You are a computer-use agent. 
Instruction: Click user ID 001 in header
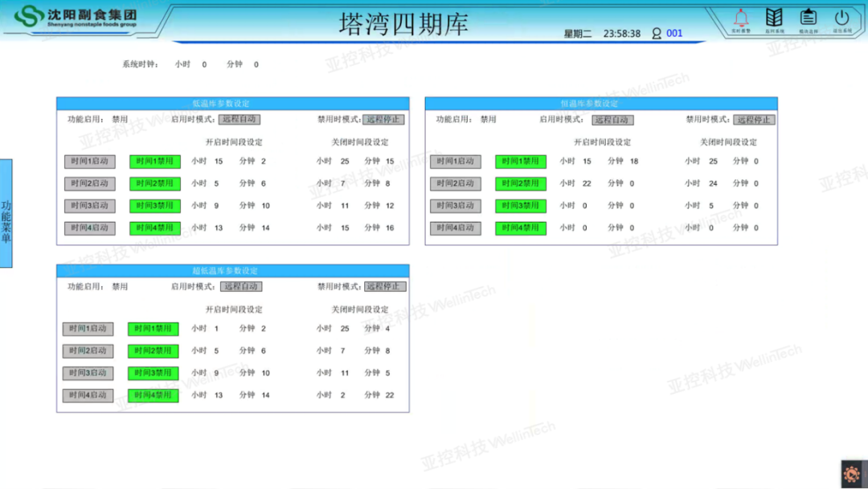coord(674,33)
